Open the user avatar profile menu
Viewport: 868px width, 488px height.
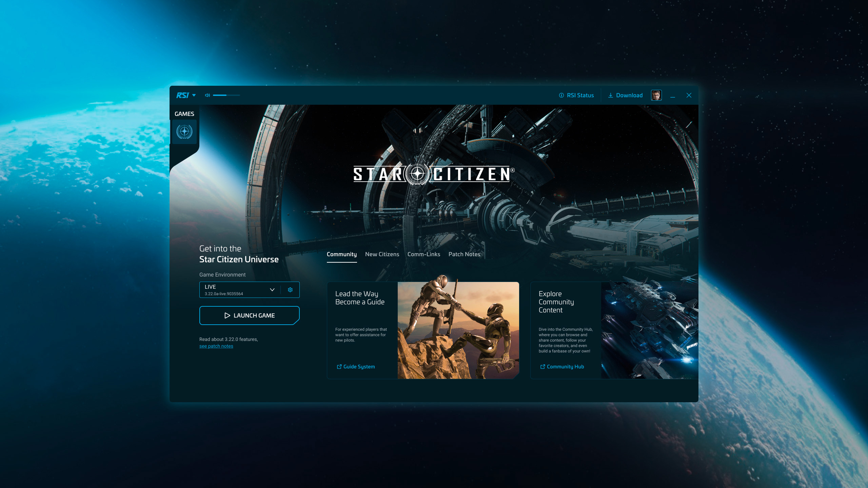pos(656,95)
